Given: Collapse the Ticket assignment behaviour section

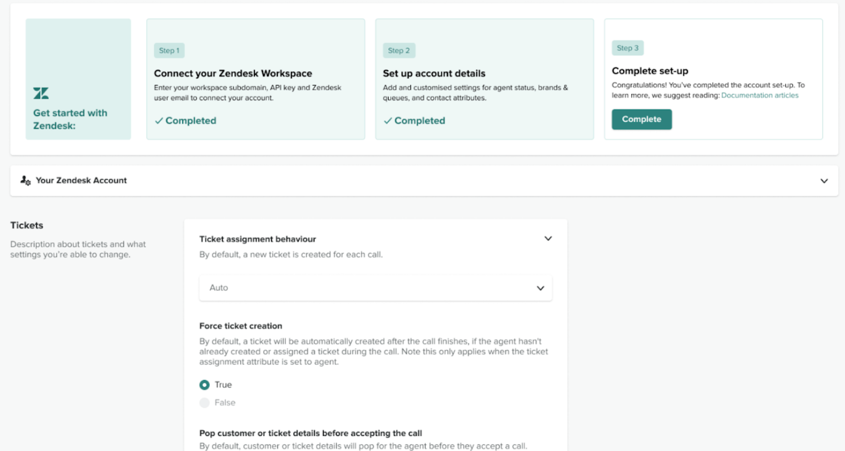Looking at the screenshot, I should (548, 239).
